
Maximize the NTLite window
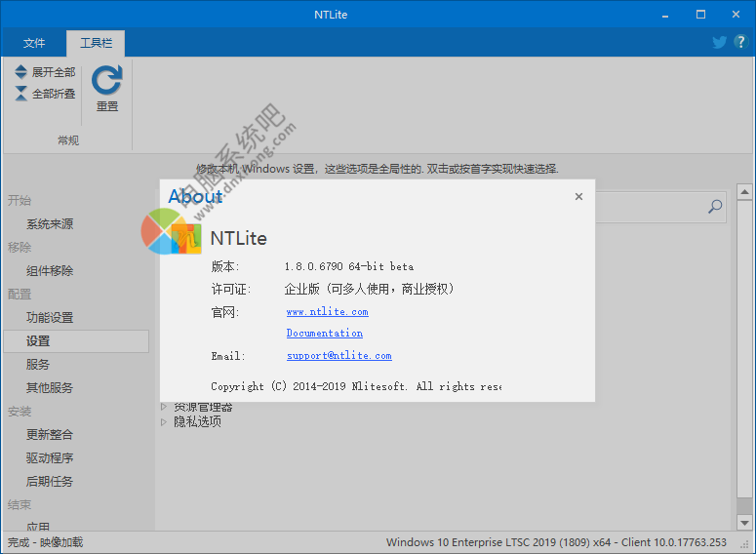tap(701, 15)
